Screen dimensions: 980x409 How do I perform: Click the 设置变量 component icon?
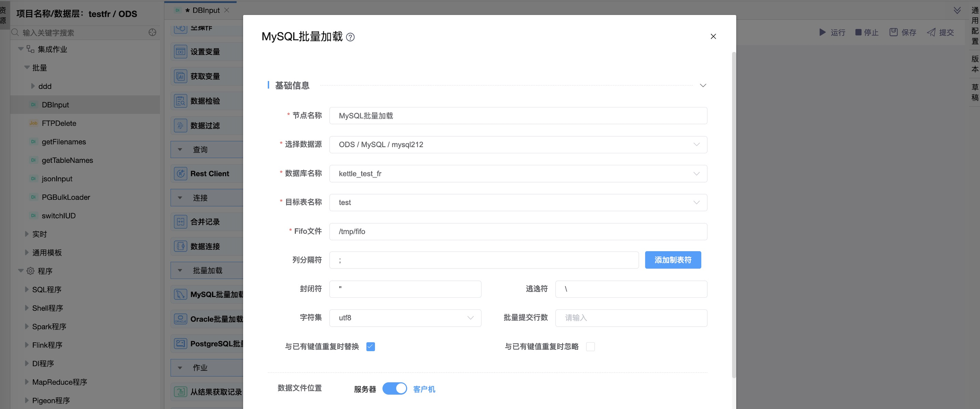pos(180,52)
